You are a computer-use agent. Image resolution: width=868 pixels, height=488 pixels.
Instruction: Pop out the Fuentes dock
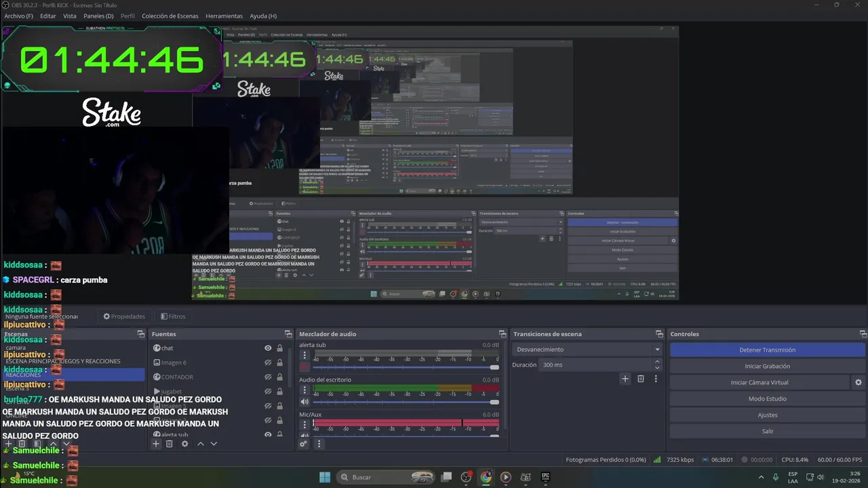288,334
